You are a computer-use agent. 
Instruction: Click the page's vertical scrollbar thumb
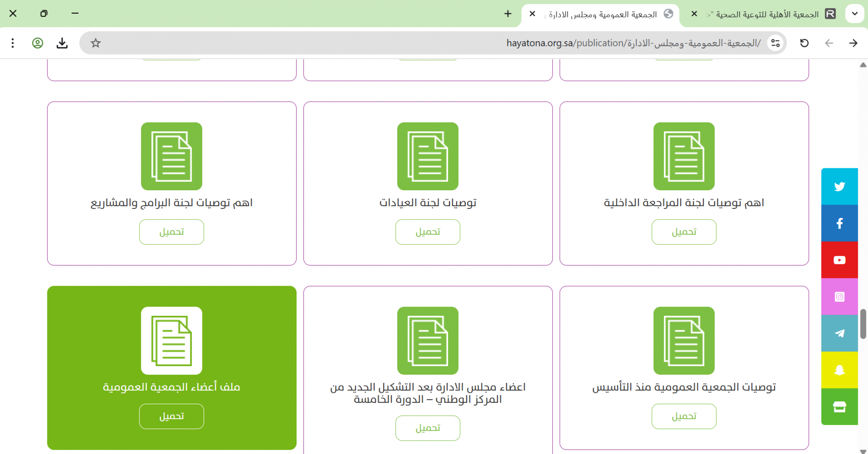[x=863, y=324]
